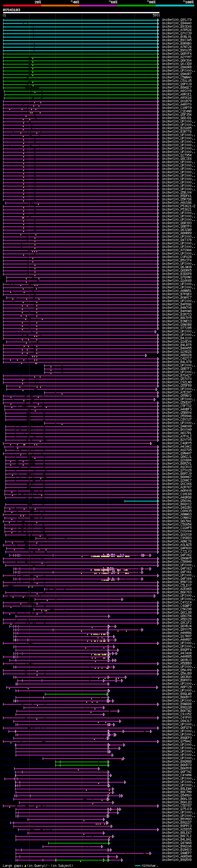
Task: Select the UniRef100_Q2UQ84 label
Action: [177, 460]
